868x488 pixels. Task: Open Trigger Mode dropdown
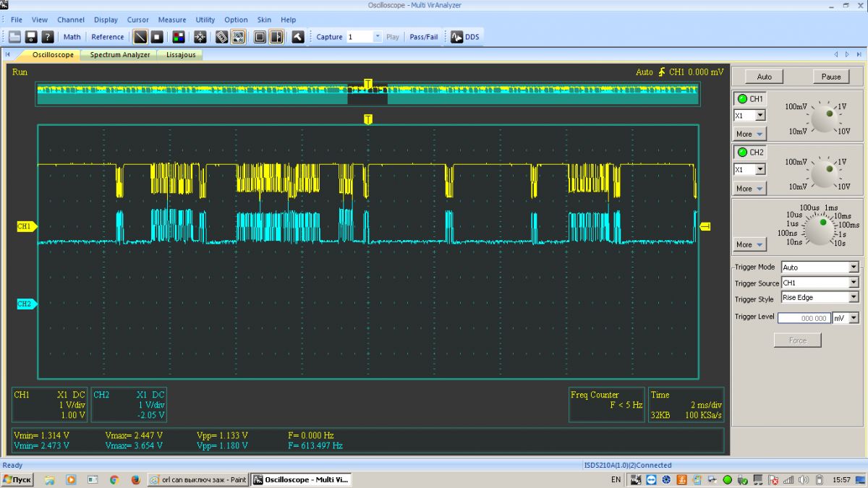(854, 267)
